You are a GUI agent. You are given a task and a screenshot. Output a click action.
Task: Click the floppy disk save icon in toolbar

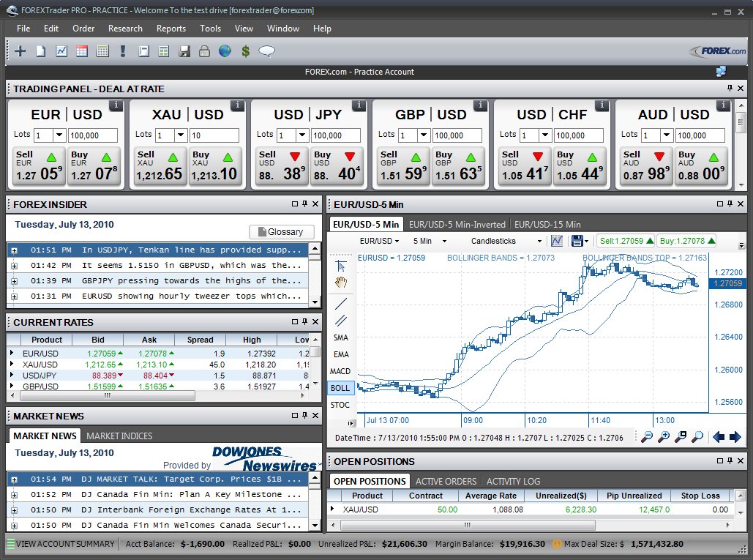[x=184, y=51]
